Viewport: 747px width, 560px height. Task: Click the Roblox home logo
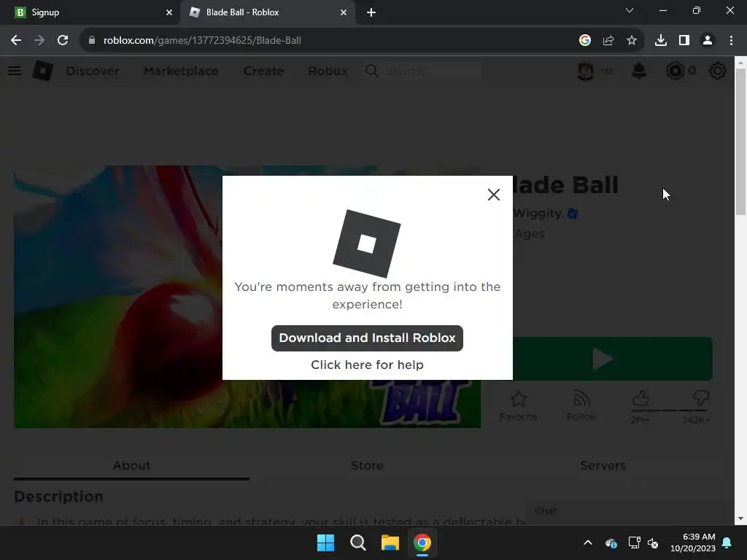click(x=43, y=71)
